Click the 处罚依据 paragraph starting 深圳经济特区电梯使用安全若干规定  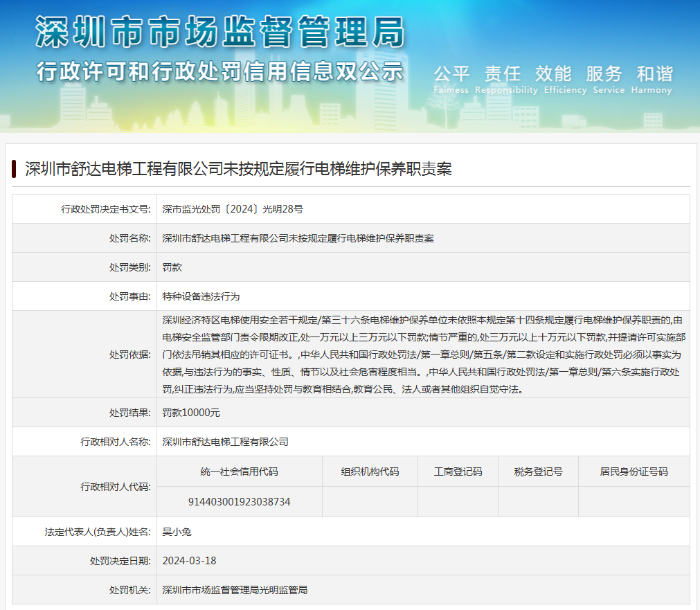point(424,355)
